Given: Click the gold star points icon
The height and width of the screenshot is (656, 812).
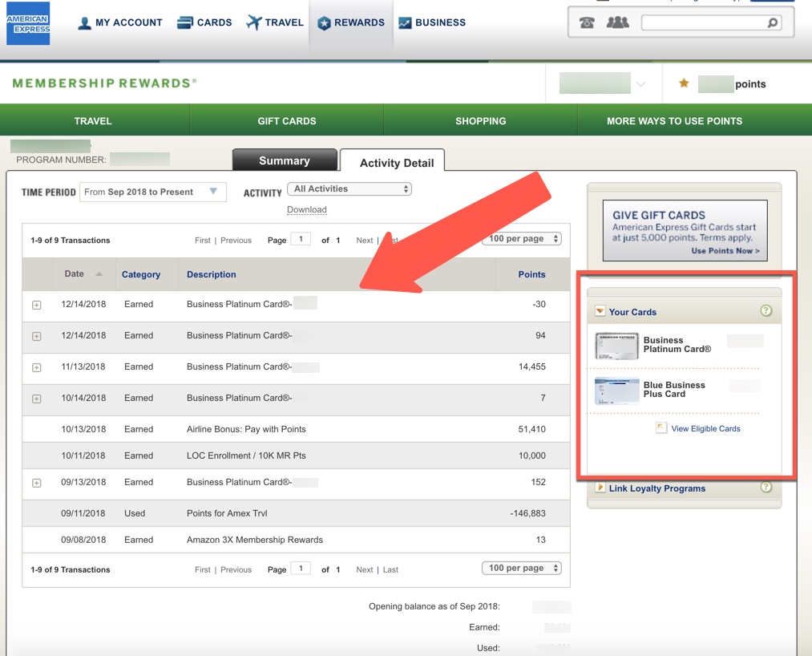Looking at the screenshot, I should 684,83.
